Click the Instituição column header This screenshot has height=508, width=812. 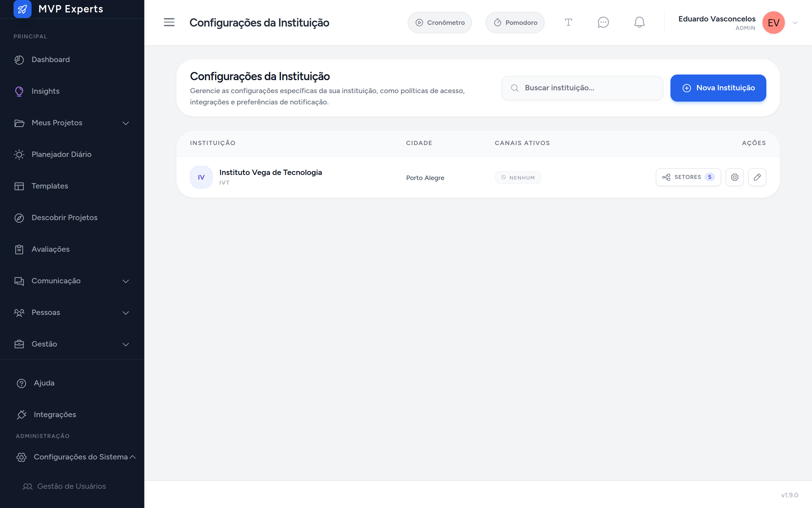213,143
